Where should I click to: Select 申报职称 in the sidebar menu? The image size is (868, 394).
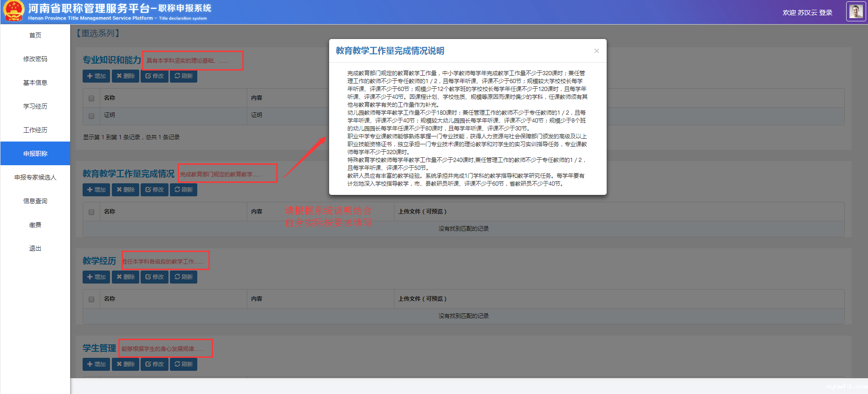coord(35,154)
